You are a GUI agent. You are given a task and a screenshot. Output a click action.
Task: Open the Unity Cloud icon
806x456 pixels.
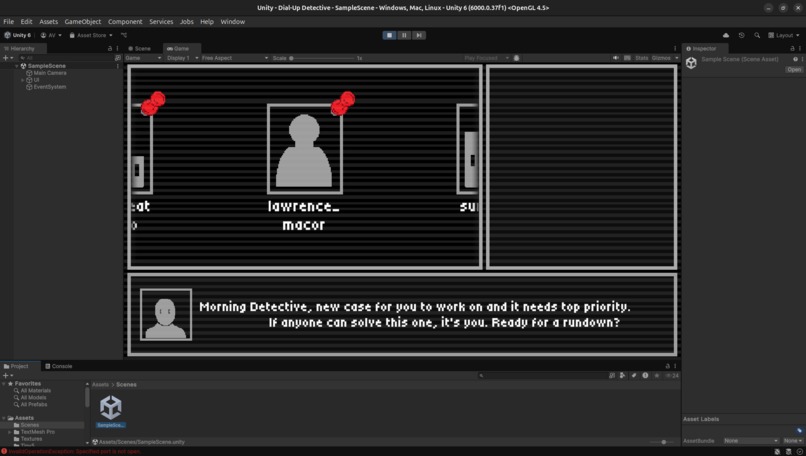(726, 35)
